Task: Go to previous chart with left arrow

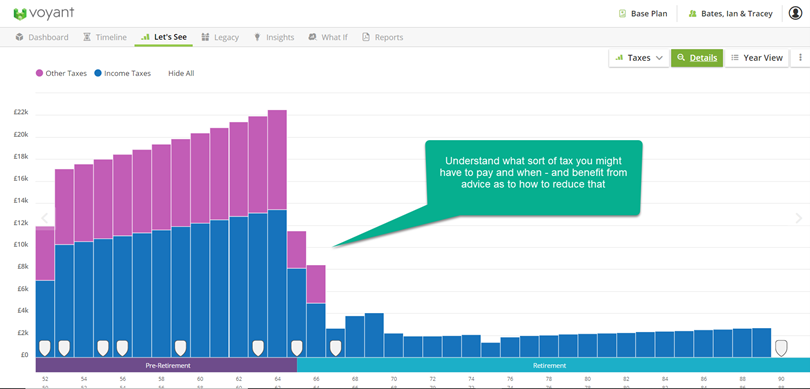Action: tap(44, 218)
